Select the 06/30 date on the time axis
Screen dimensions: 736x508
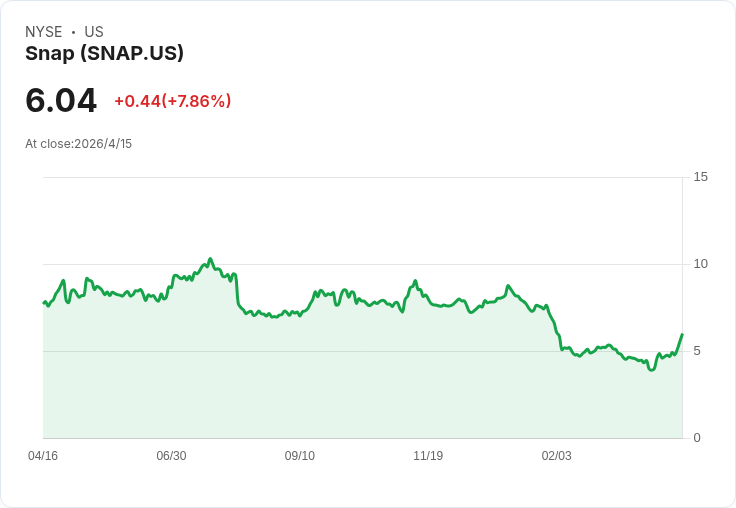coord(171,456)
